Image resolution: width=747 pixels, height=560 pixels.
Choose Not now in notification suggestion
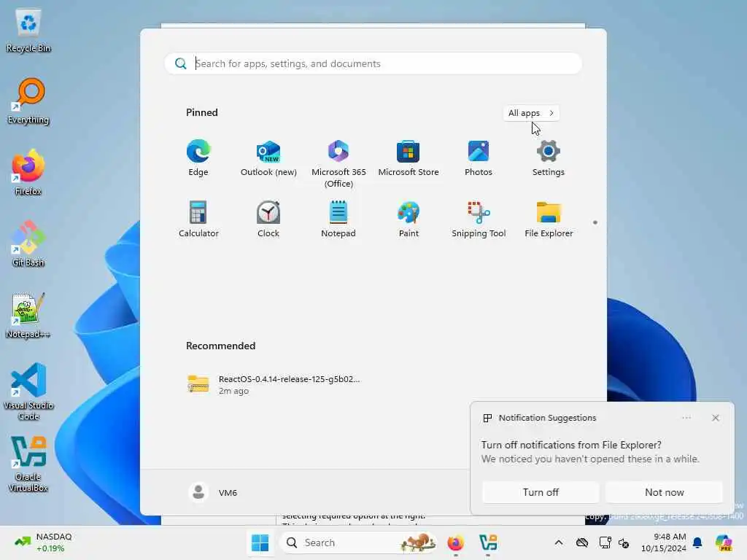pos(664,492)
